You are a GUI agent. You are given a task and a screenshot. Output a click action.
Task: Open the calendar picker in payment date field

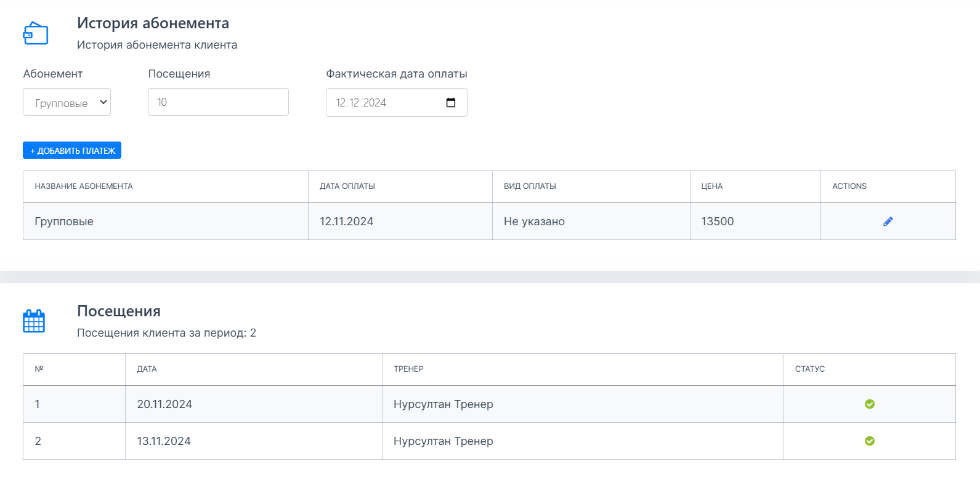(x=451, y=103)
